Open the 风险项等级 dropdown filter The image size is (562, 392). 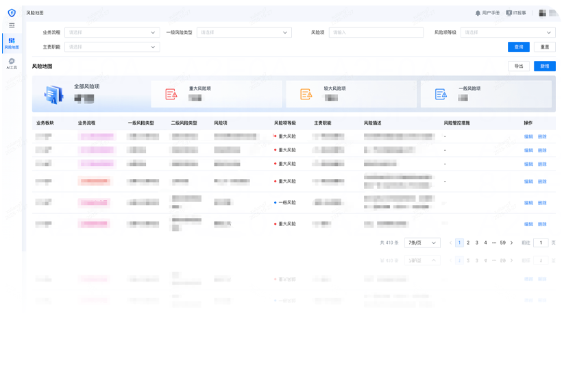(x=507, y=32)
